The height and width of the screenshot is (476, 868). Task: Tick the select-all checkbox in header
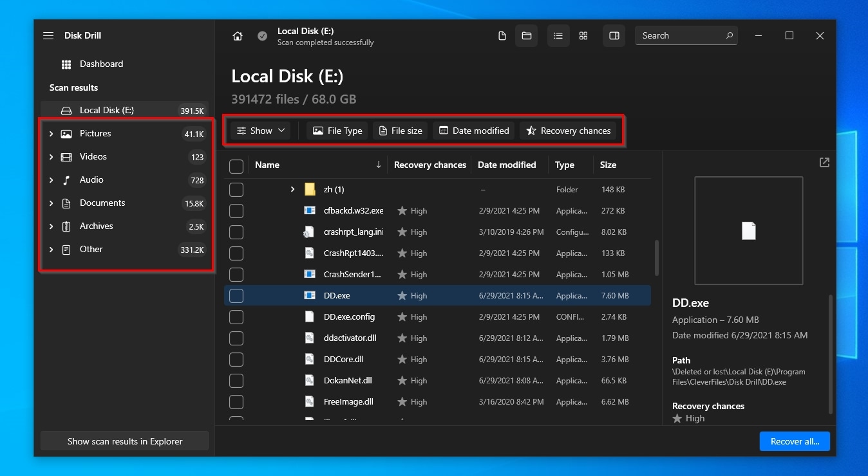click(x=236, y=167)
